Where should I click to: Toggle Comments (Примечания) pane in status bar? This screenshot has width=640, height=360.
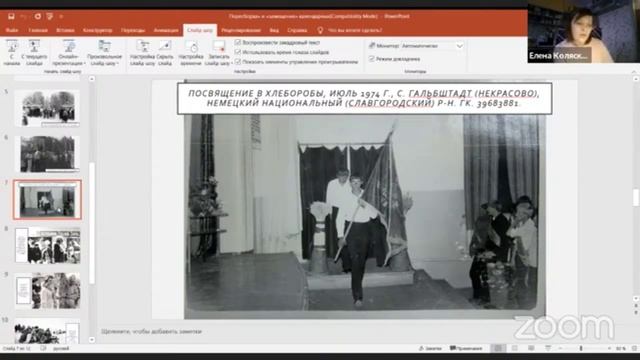(466, 349)
